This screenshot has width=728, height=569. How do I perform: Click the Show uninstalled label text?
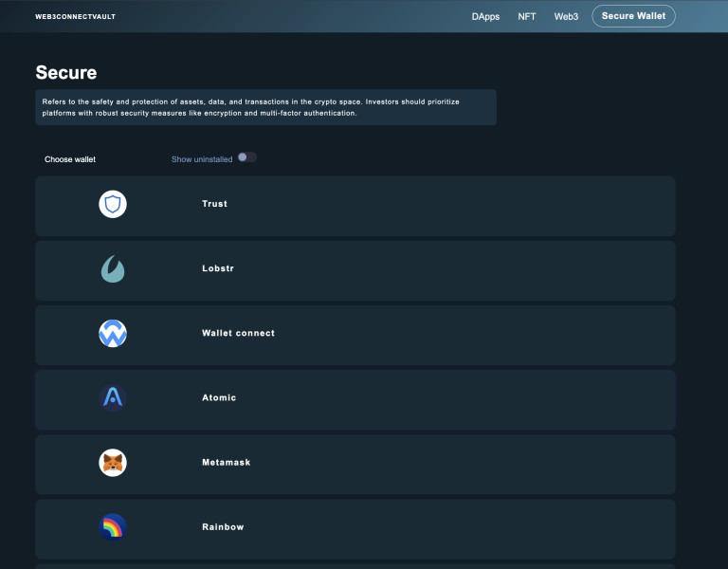coord(201,159)
